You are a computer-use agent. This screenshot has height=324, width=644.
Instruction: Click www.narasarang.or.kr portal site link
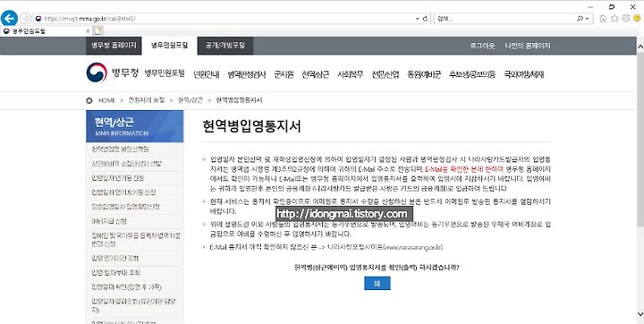[x=412, y=248]
